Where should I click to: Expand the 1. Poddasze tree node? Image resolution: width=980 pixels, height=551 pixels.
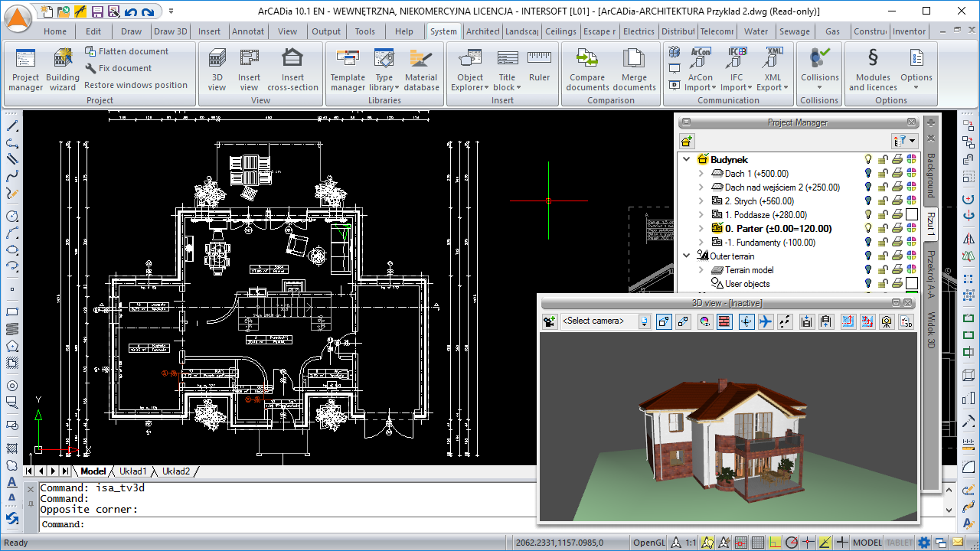click(701, 215)
